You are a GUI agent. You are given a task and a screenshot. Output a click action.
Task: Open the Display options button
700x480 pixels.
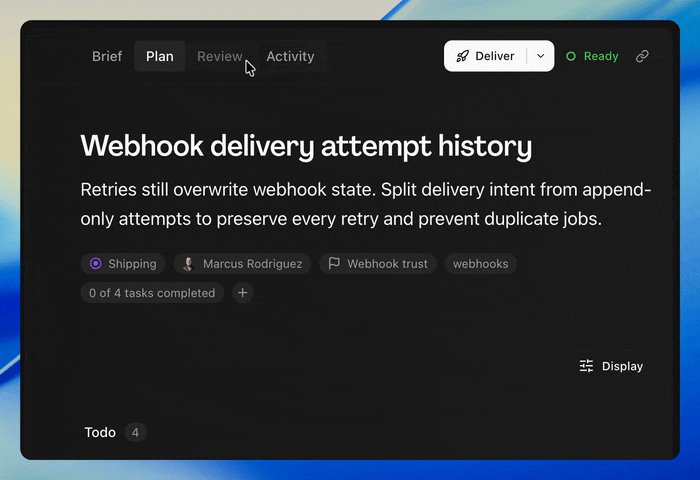pyautogui.click(x=611, y=366)
